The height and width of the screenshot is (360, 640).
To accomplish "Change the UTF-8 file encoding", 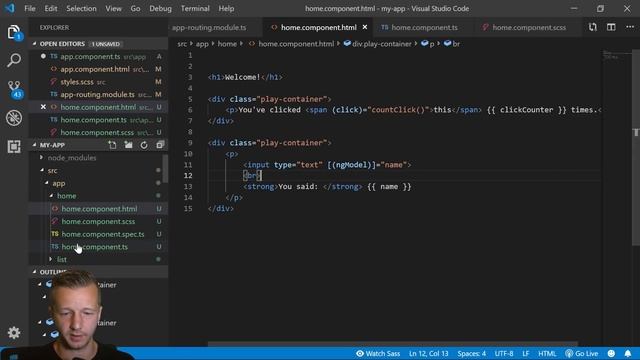I will 504,353.
